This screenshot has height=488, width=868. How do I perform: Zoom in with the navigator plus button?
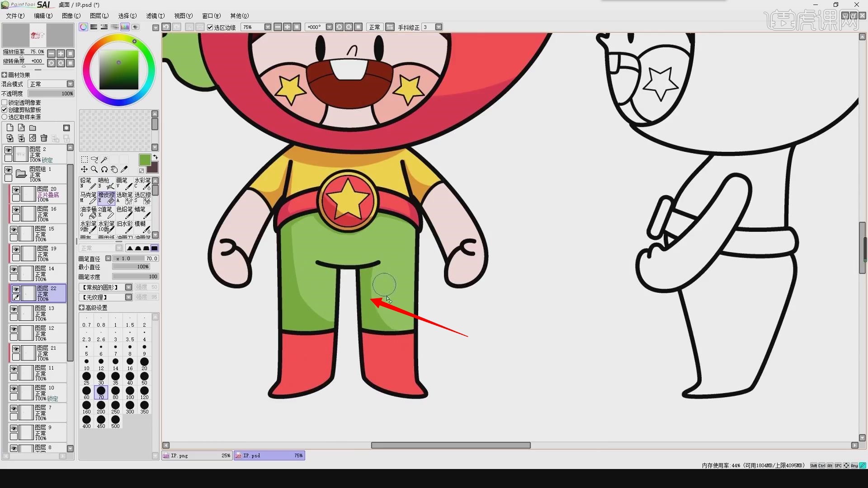tap(61, 53)
